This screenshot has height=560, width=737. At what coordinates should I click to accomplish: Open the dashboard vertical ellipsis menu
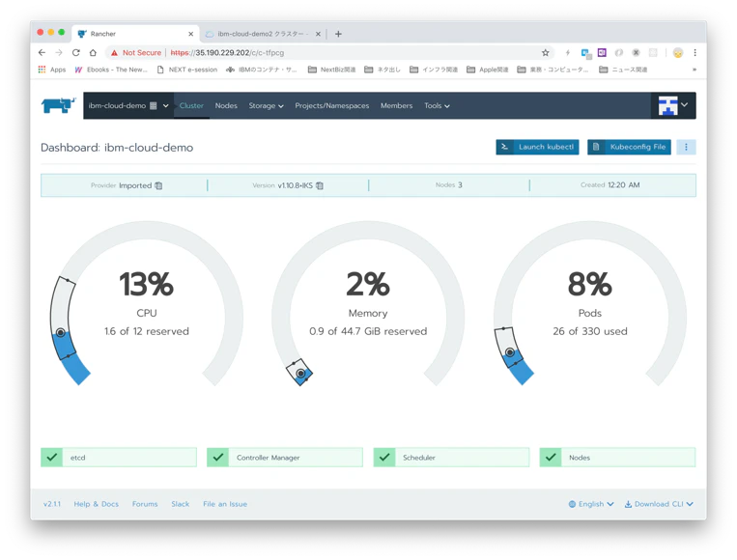click(686, 147)
